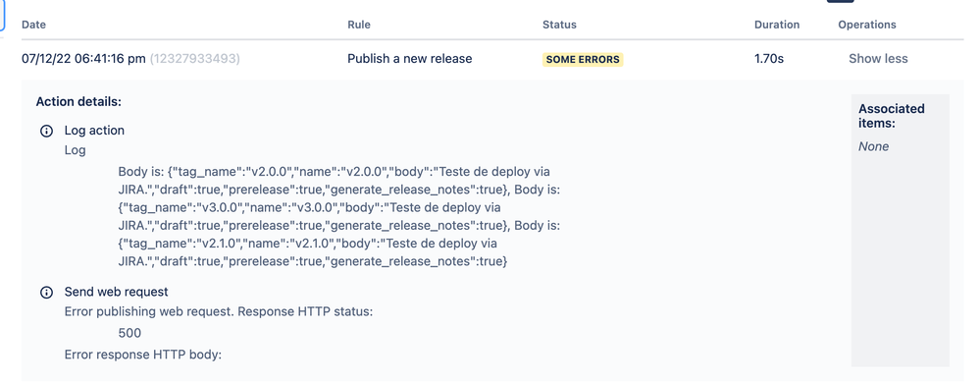Open the Publish a new release rule

pos(410,59)
